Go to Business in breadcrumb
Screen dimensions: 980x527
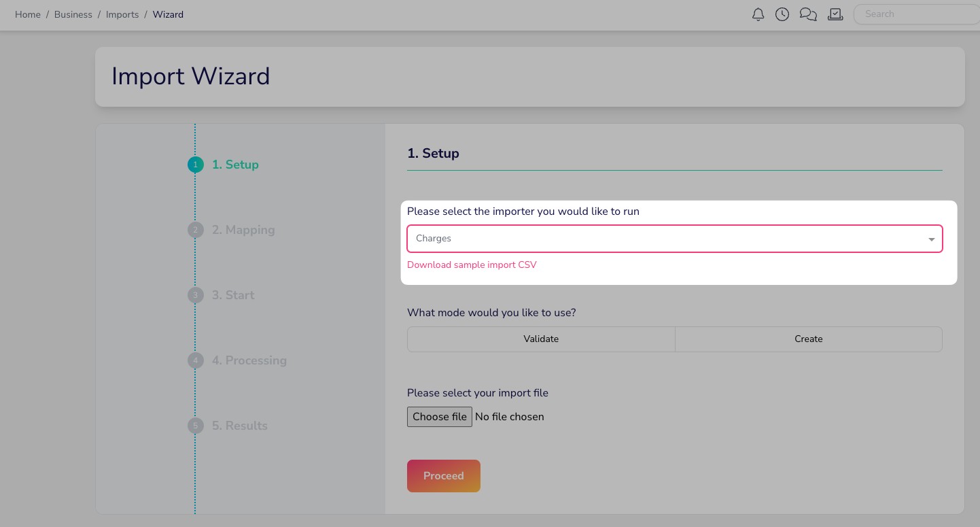click(x=73, y=14)
